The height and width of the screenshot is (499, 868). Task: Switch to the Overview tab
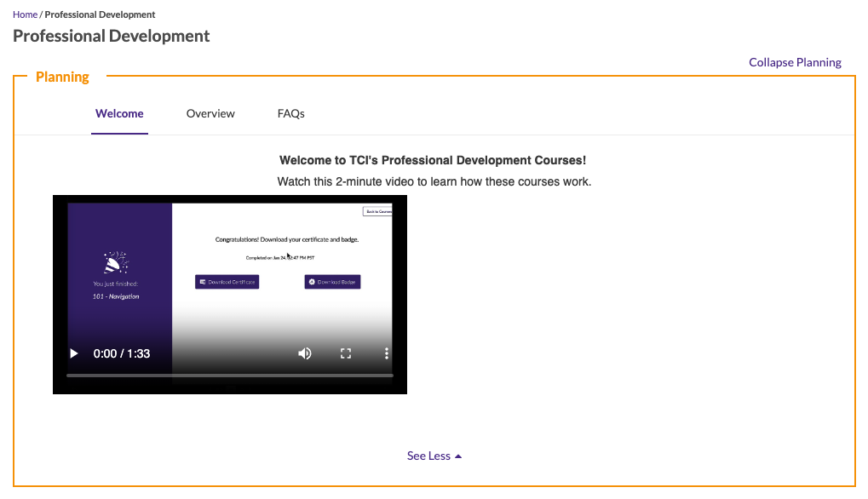tap(210, 113)
